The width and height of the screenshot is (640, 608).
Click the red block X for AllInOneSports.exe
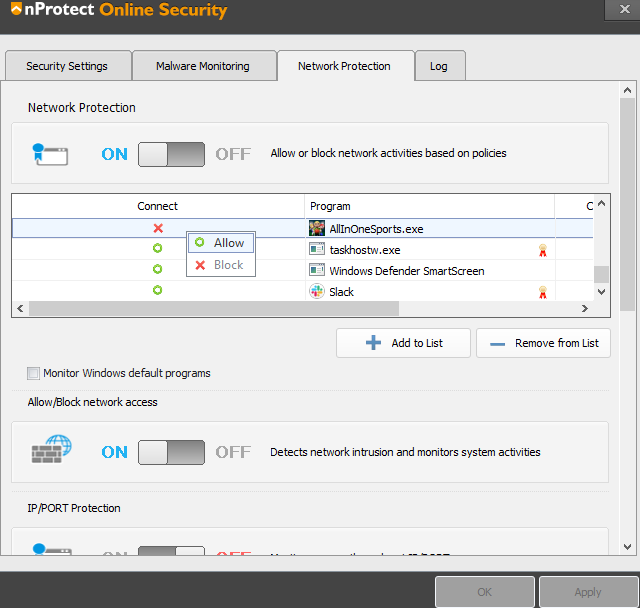[158, 228]
